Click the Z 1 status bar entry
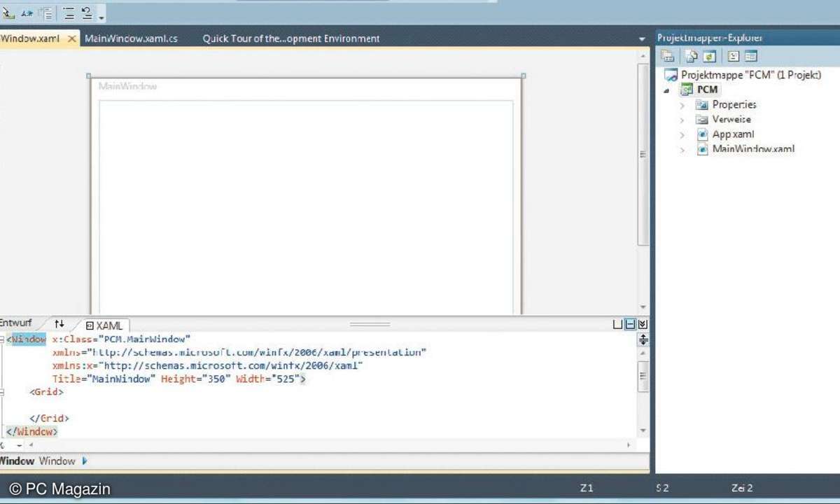This screenshot has width=840, height=504. [587, 488]
